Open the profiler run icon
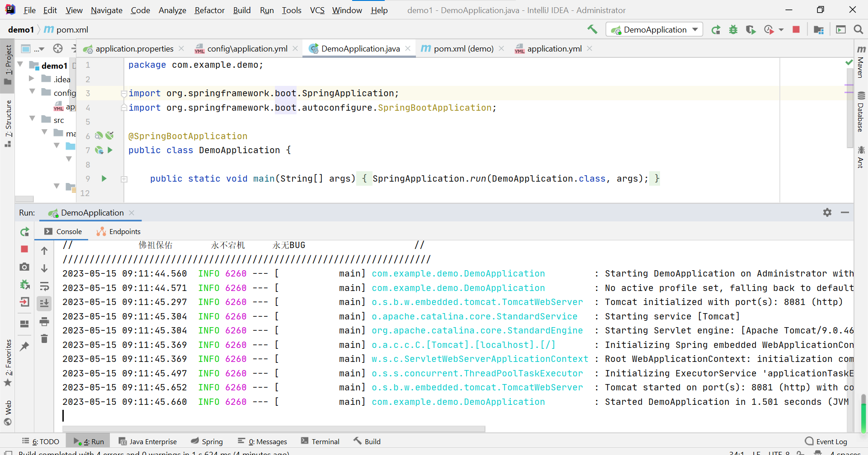The height and width of the screenshot is (455, 868). [x=769, y=30]
